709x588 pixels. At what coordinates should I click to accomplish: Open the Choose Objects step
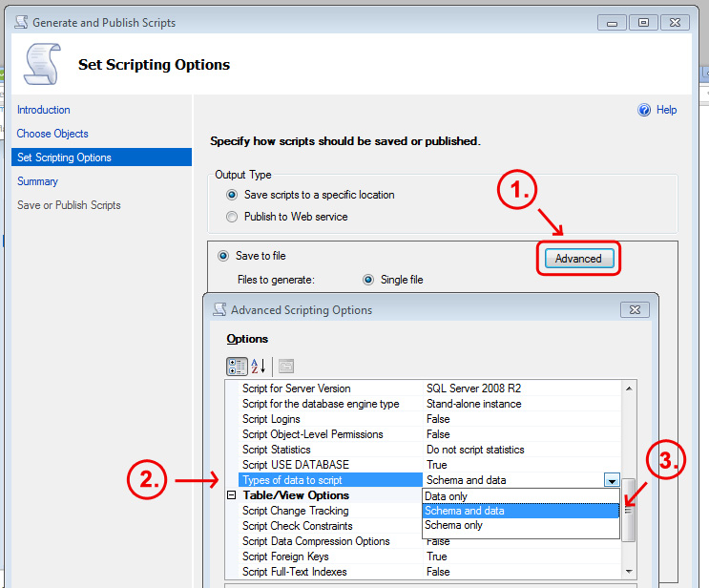point(52,134)
